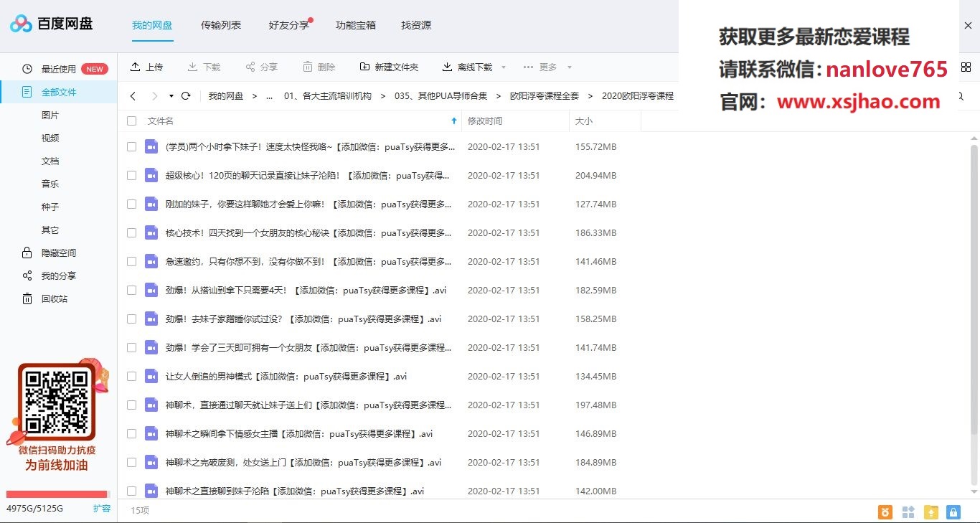Sort by 修改时间 column header
The image size is (980, 523).
pyautogui.click(x=485, y=121)
